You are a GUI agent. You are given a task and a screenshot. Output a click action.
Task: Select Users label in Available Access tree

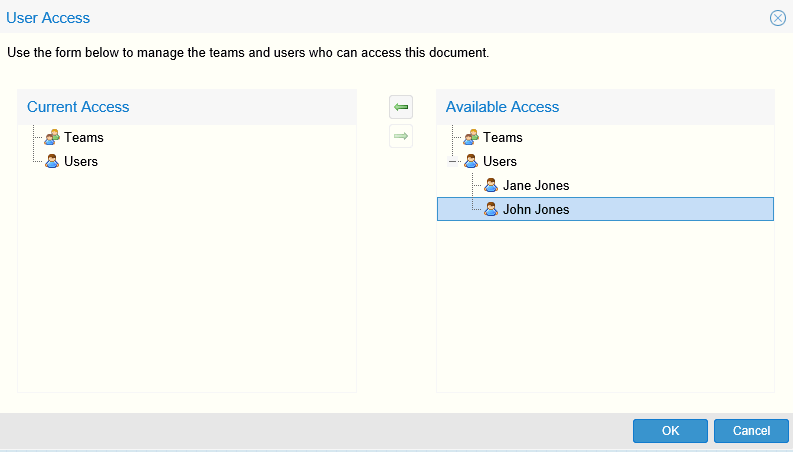500,161
